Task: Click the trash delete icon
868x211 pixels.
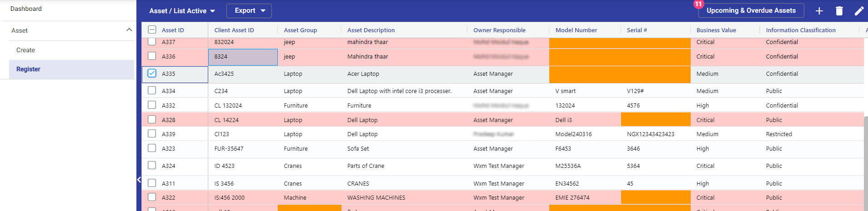Action: click(839, 11)
